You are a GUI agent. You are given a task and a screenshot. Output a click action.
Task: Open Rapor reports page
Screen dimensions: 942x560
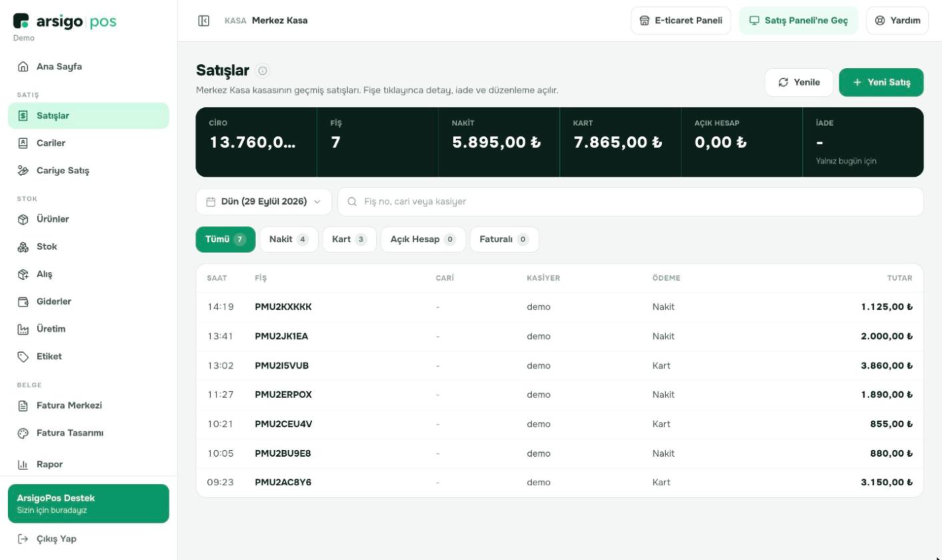(x=89, y=464)
